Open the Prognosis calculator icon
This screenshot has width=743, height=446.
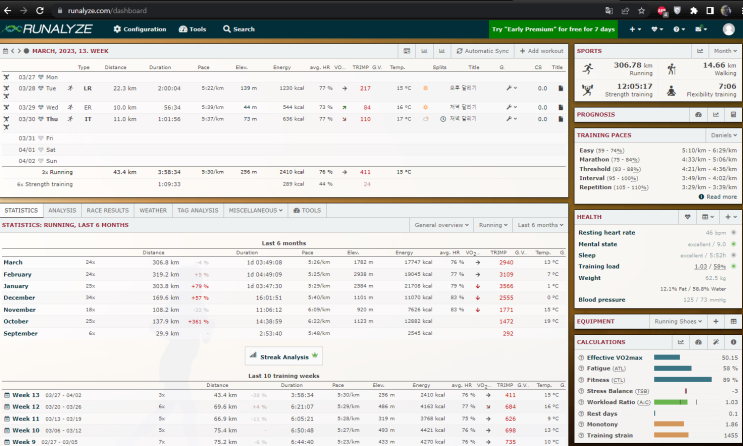pos(733,115)
